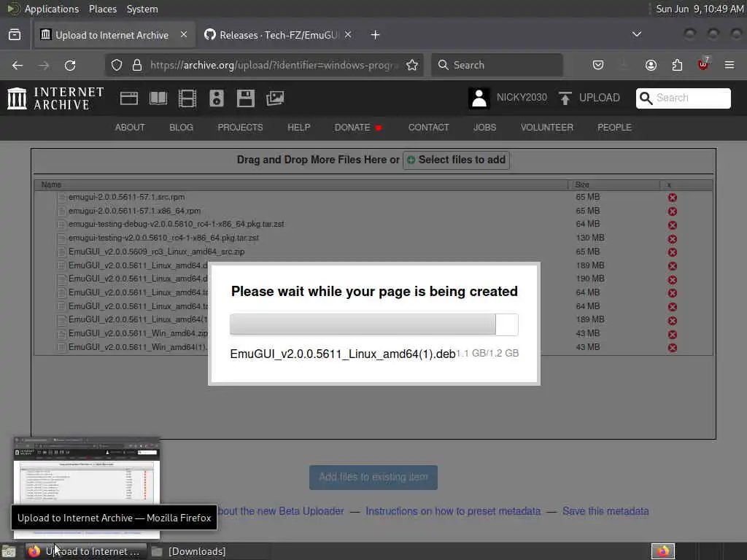The image size is (747, 560).
Task: Open the Extensions puzzle icon
Action: 677,65
